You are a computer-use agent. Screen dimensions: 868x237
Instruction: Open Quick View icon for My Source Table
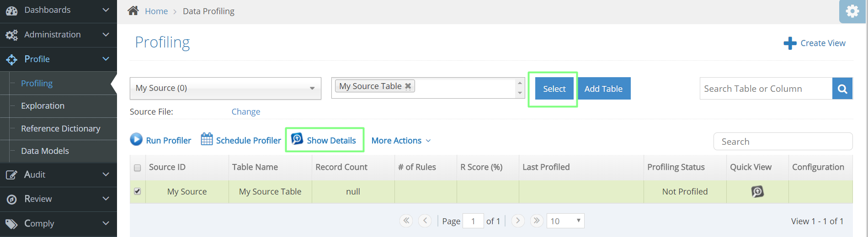pos(757,191)
